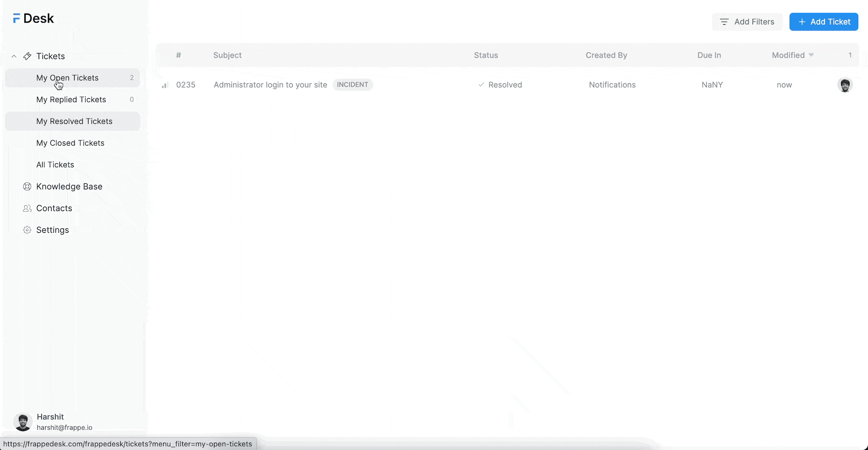The image size is (868, 450).
Task: Create a new ticket with Add Ticket
Action: coord(823,22)
